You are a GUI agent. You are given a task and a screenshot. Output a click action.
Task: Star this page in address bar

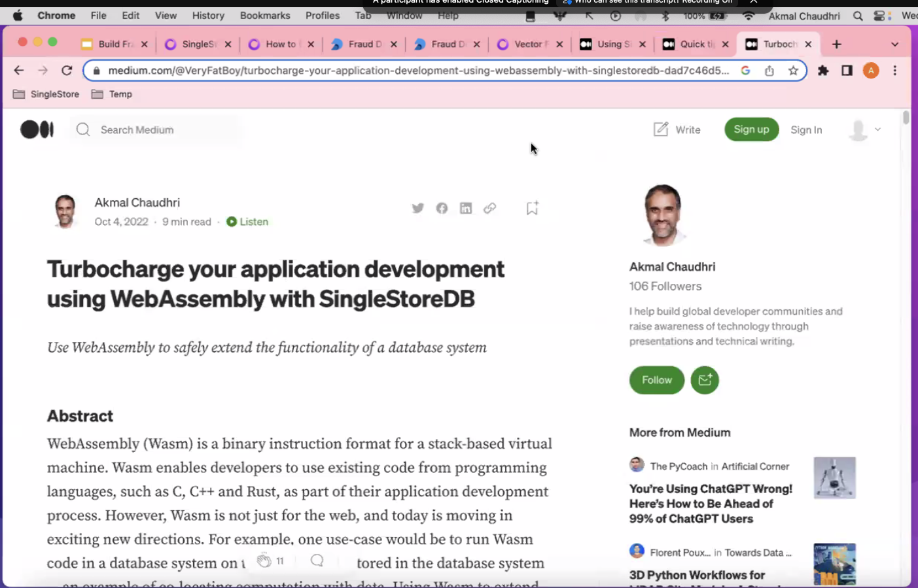point(793,71)
